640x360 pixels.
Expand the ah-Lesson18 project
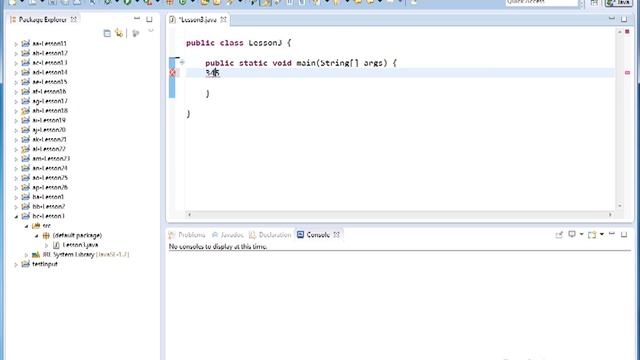tap(16, 111)
